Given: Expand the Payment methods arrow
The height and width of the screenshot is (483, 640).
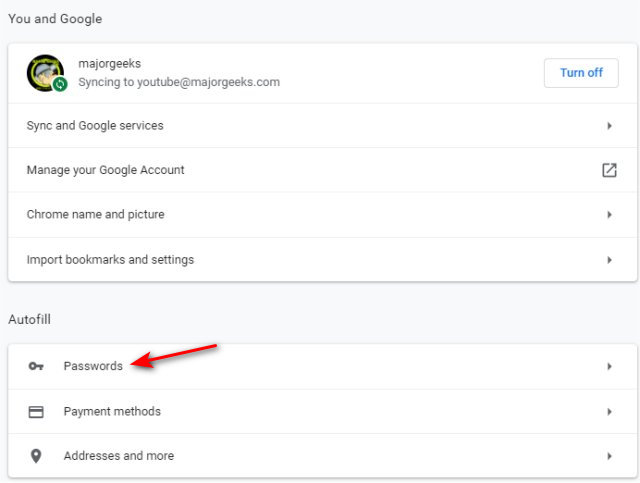Looking at the screenshot, I should pyautogui.click(x=609, y=412).
